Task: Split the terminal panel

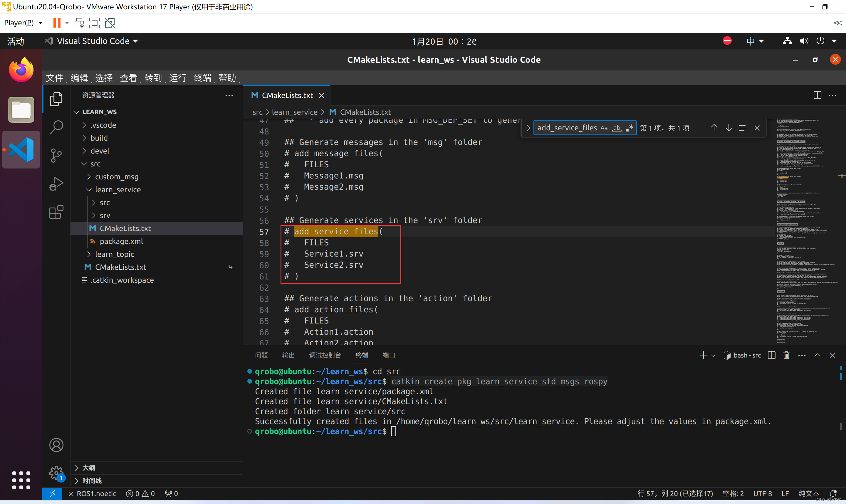Action: 771,355
